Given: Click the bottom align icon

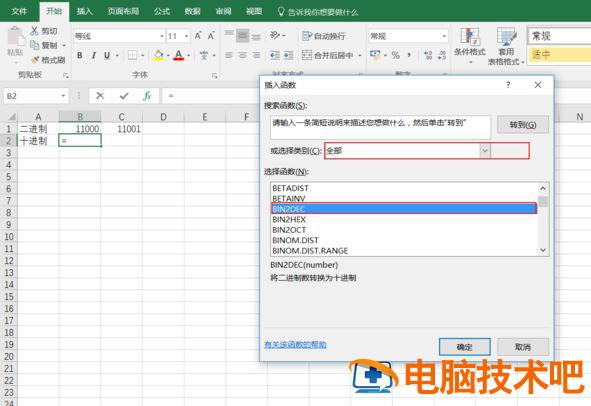Looking at the screenshot, I should pos(256,36).
